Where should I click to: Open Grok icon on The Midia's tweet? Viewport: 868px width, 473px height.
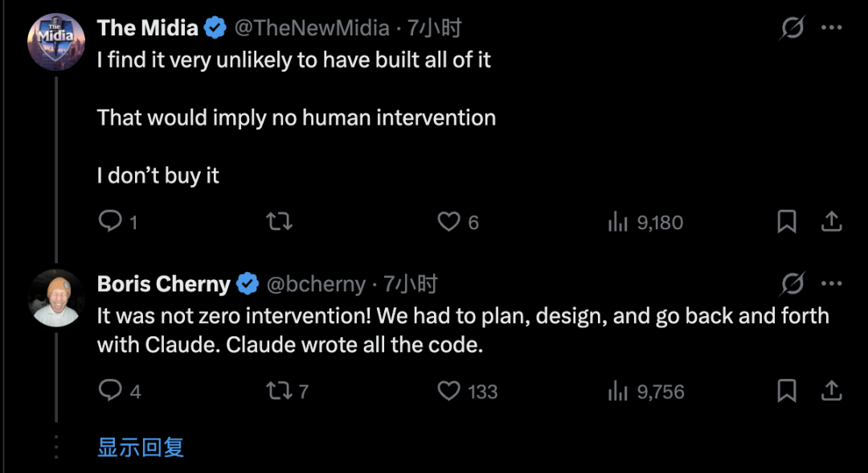point(792,29)
